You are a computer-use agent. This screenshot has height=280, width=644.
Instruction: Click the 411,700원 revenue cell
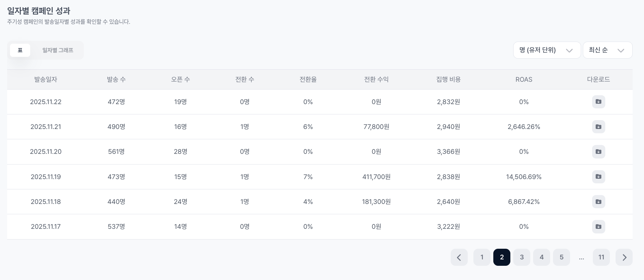pos(376,177)
